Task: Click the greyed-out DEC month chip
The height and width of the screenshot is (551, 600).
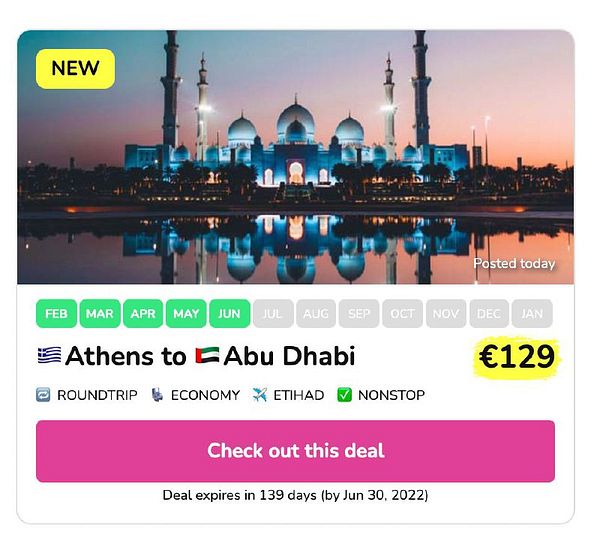Action: point(489,313)
